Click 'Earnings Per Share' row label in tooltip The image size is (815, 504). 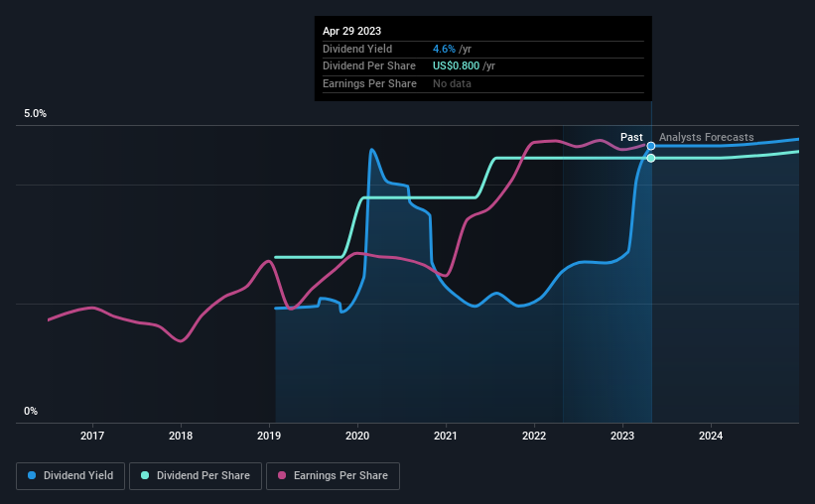(x=369, y=83)
